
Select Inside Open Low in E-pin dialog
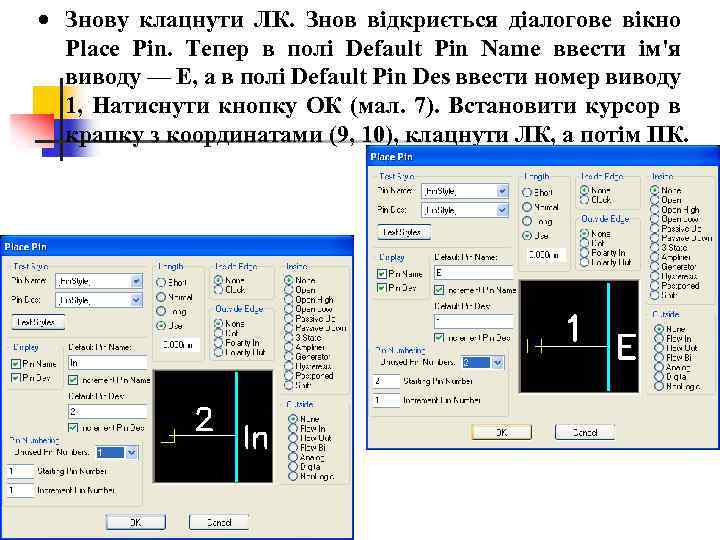click(x=655, y=219)
